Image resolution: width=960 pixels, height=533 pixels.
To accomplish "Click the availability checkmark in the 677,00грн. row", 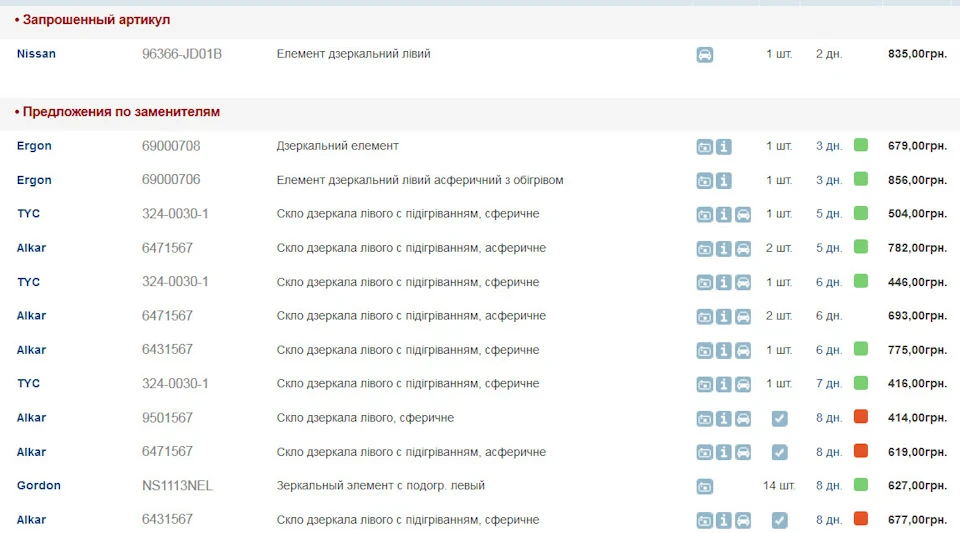I will pyautogui.click(x=779, y=520).
